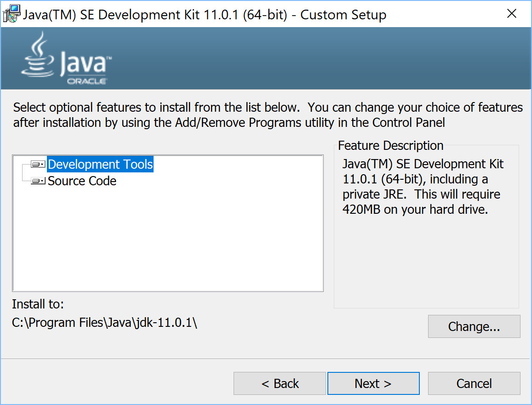Close the setup wizard window

(x=512, y=13)
